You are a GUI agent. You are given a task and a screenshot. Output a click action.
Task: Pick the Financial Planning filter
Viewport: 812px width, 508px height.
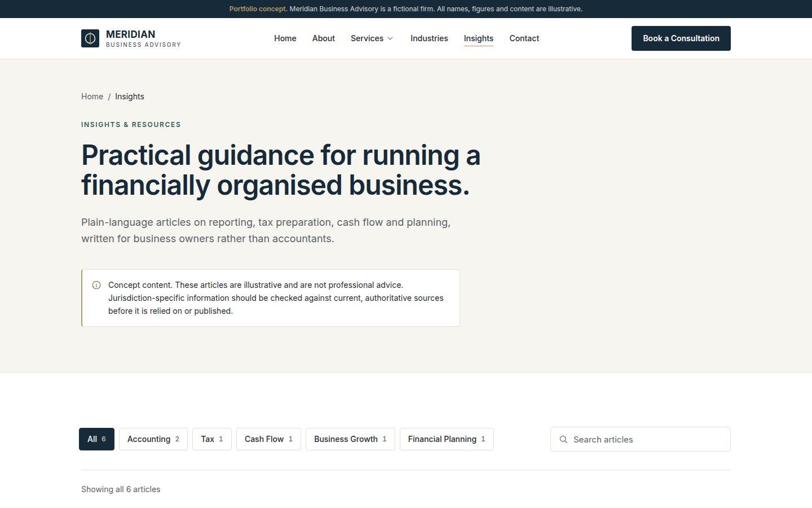click(x=447, y=439)
